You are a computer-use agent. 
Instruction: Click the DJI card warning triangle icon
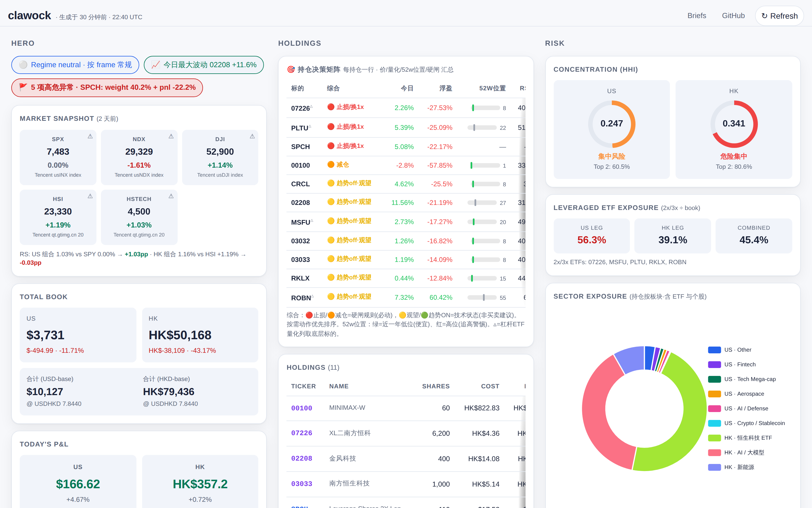pyautogui.click(x=252, y=136)
